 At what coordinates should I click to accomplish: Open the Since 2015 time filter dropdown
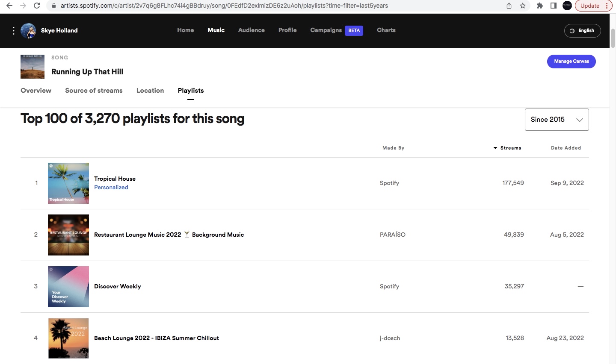click(557, 120)
